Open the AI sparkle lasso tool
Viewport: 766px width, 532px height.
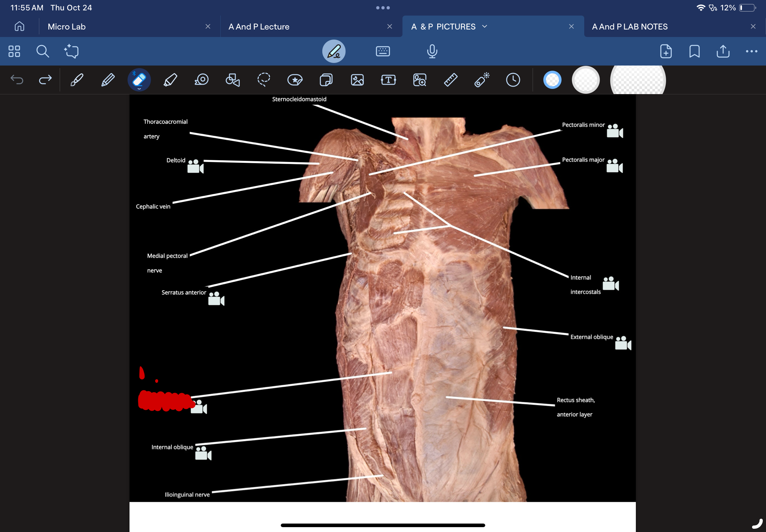(71, 51)
